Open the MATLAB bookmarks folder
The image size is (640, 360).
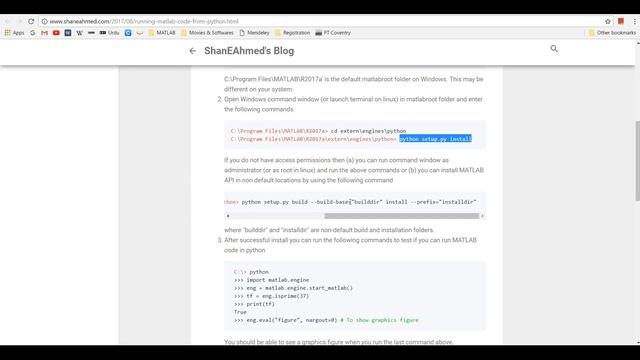click(162, 33)
